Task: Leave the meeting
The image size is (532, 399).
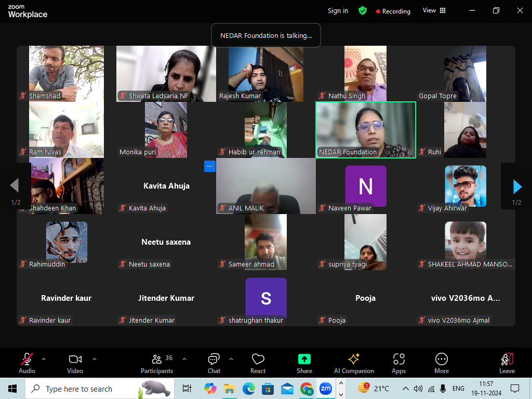Action: tap(507, 364)
